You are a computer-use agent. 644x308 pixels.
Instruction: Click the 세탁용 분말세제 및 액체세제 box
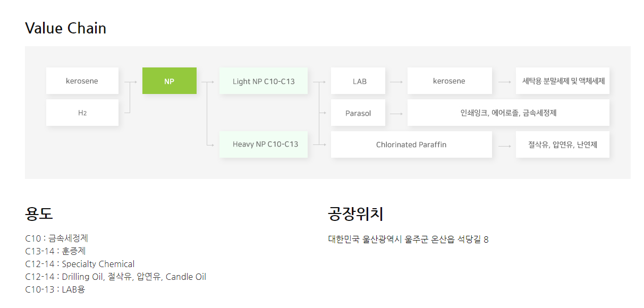[x=563, y=81]
